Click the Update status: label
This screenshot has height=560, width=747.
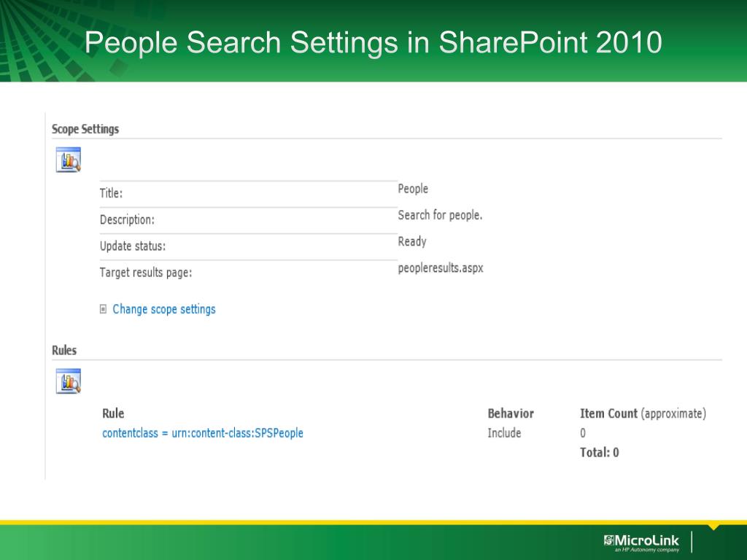pyautogui.click(x=133, y=246)
